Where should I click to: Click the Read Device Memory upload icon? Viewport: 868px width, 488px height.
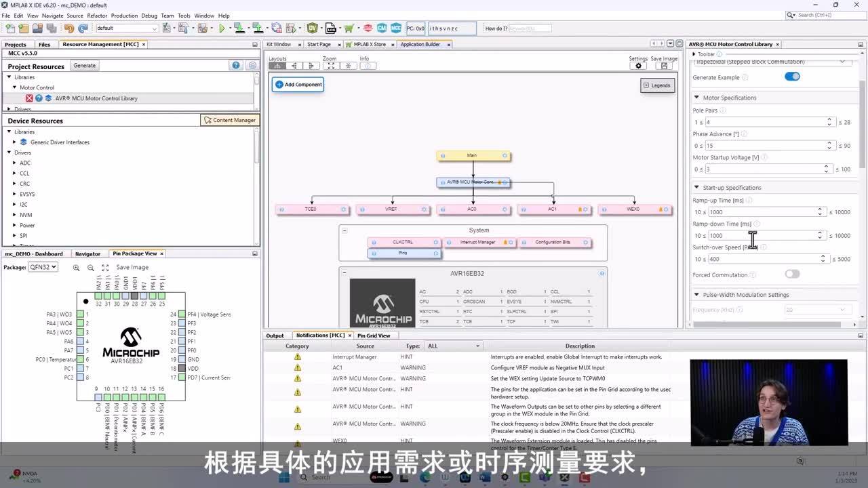[258, 28]
